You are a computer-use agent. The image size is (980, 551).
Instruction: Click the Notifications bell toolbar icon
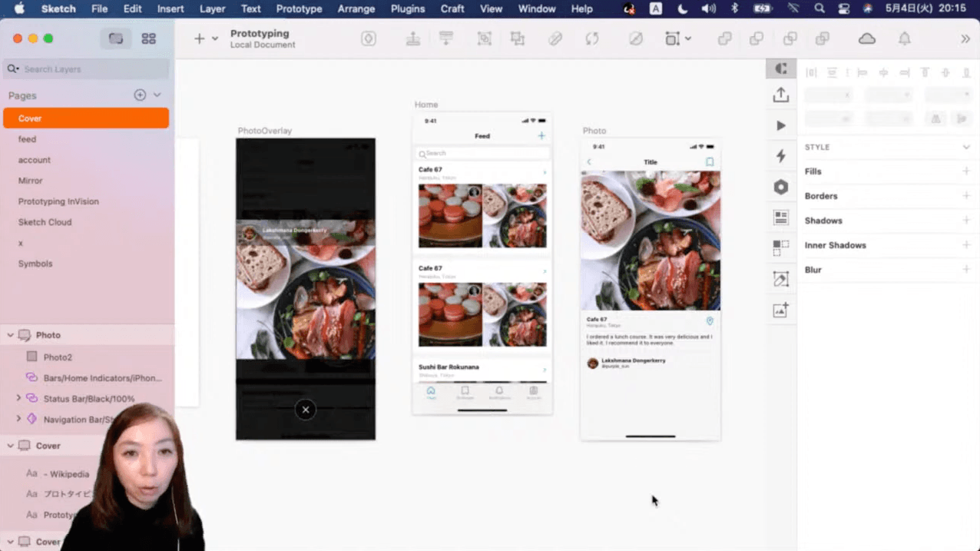[x=905, y=38]
